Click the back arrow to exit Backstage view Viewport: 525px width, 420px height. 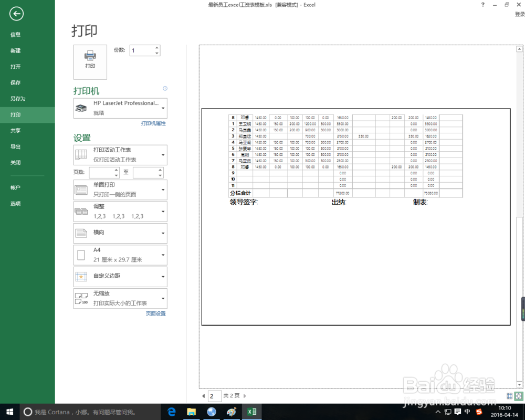[x=16, y=14]
